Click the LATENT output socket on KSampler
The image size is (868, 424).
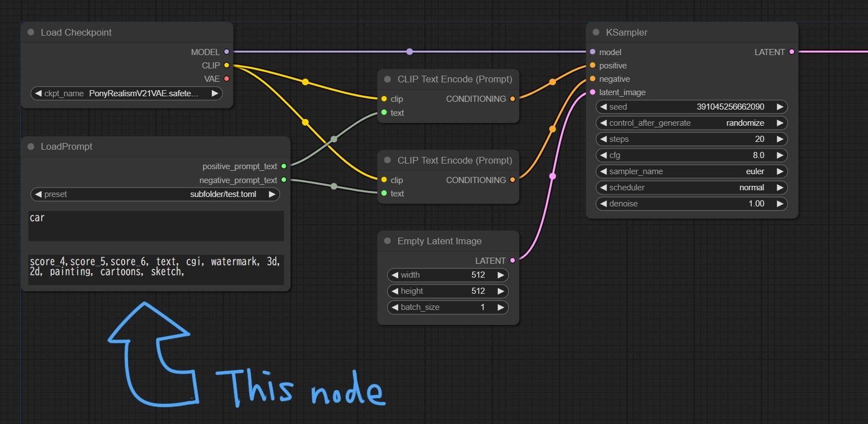tap(792, 52)
